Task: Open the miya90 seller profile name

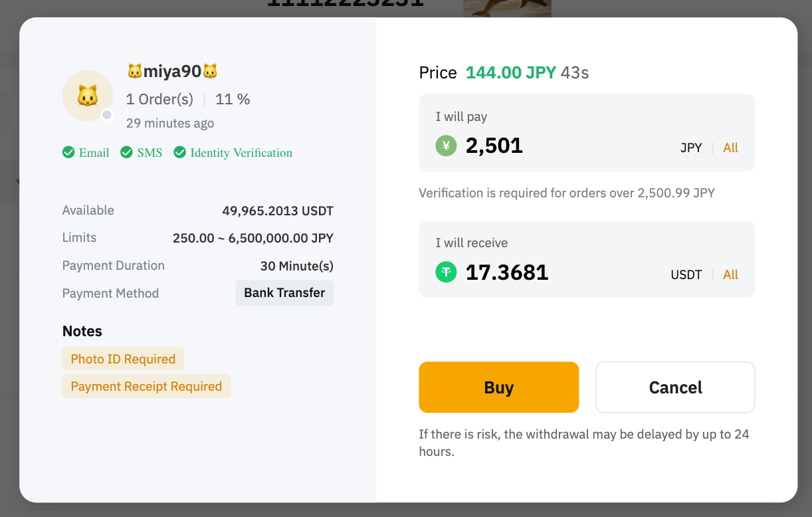Action: click(173, 71)
